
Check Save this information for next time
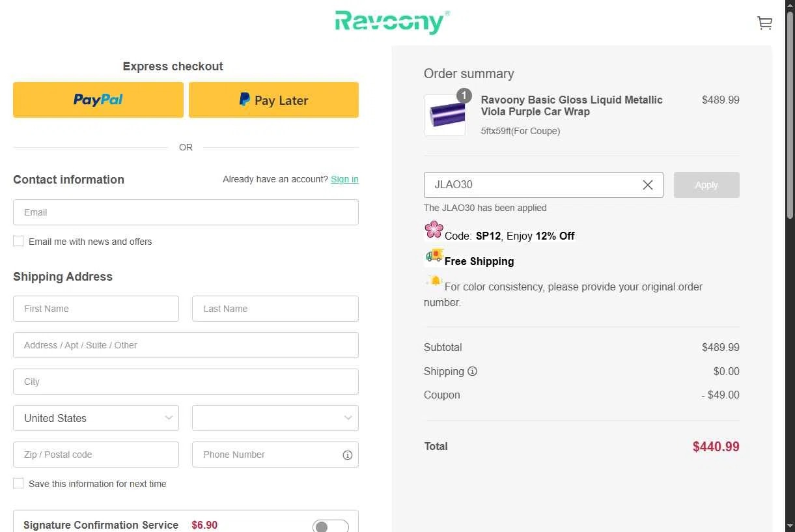18,483
